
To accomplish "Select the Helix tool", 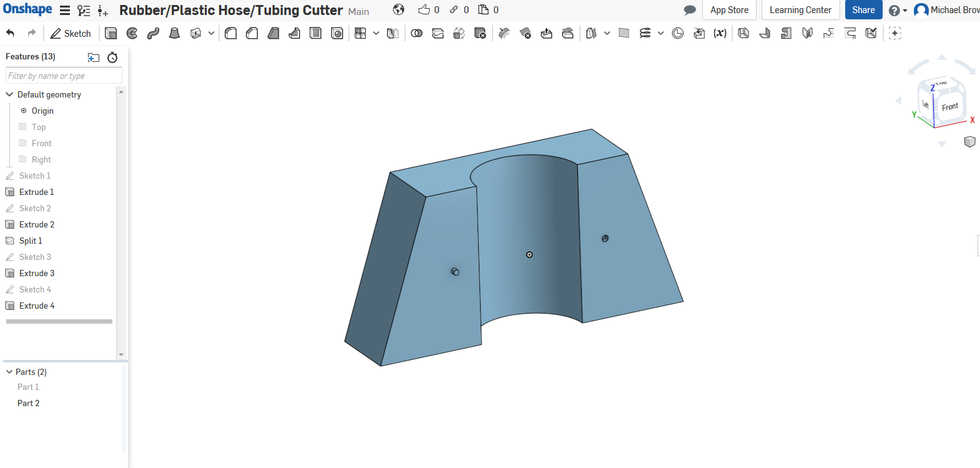I will (x=645, y=33).
